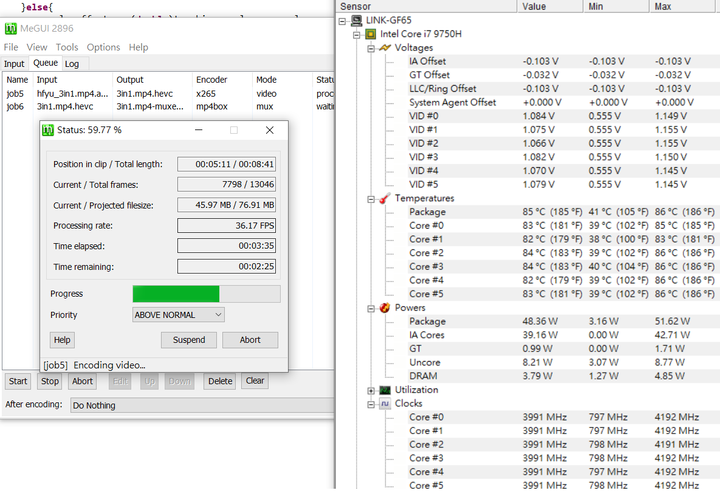Click the Clear button in queue
The height and width of the screenshot is (493, 720).
(x=255, y=381)
